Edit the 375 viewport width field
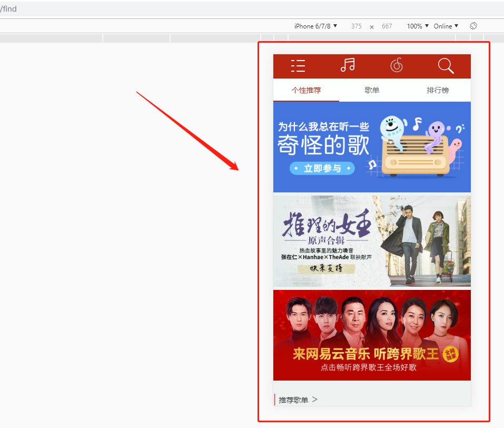This screenshot has width=504, height=428. click(356, 26)
